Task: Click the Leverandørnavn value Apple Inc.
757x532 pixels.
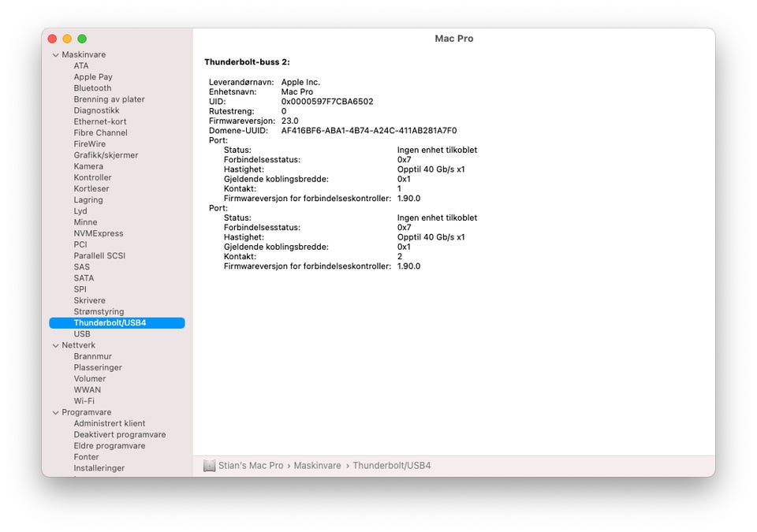Action: [x=300, y=82]
